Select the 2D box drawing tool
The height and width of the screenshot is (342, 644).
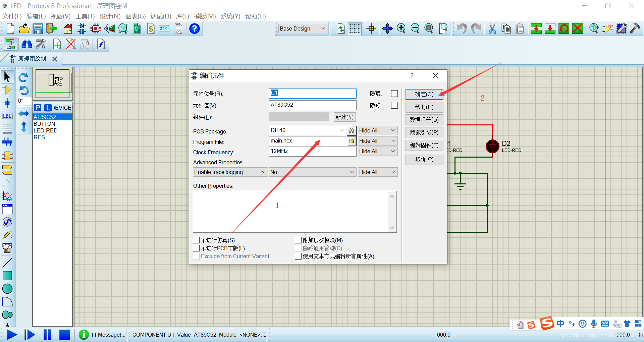coord(7,276)
